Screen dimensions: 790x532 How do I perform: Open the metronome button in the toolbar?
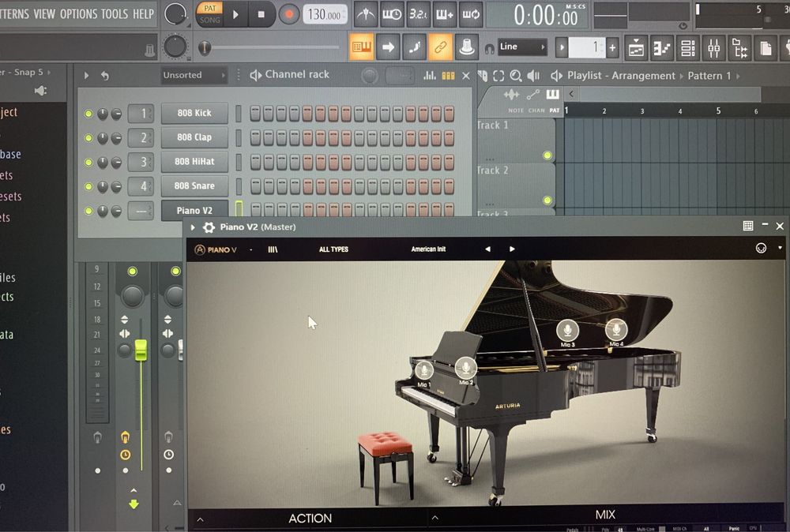point(366,14)
